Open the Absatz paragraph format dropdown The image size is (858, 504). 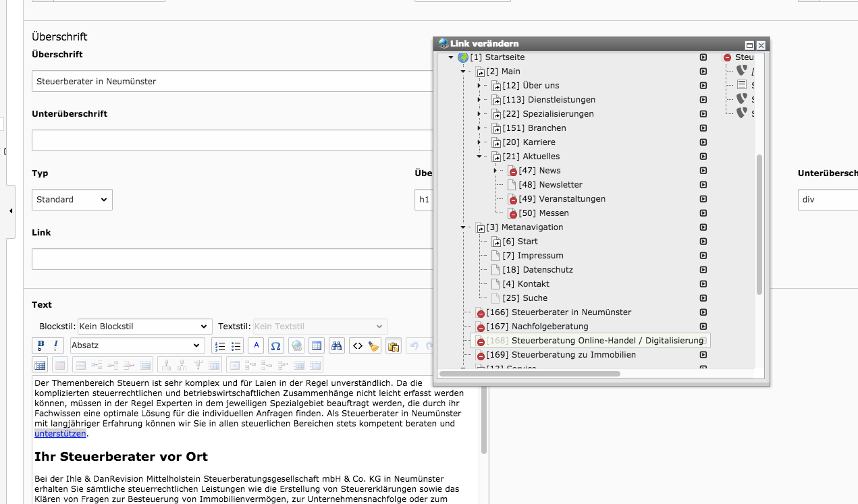pyautogui.click(x=137, y=345)
